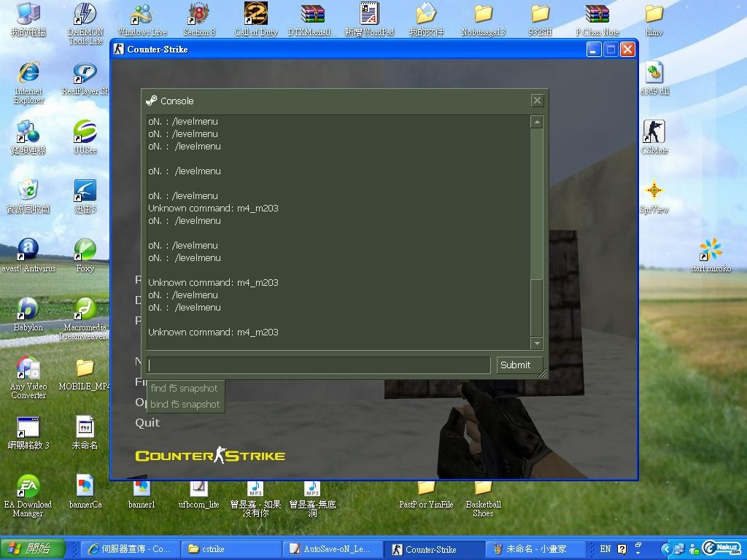Open Internet Explorer desktop icon

pyautogui.click(x=28, y=82)
